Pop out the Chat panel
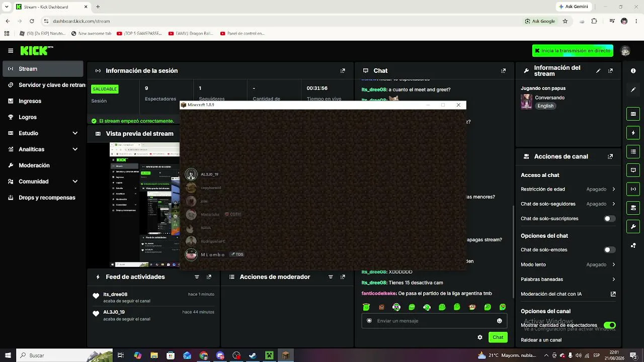 503,71
